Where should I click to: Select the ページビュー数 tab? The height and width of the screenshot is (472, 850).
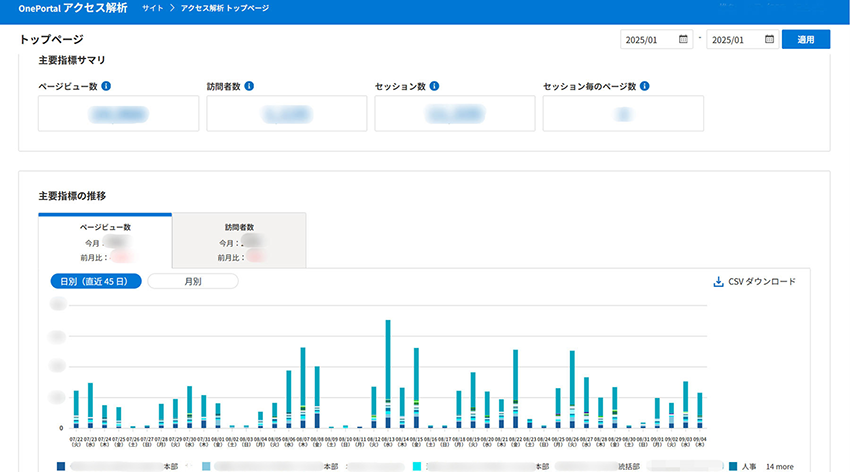point(105,241)
